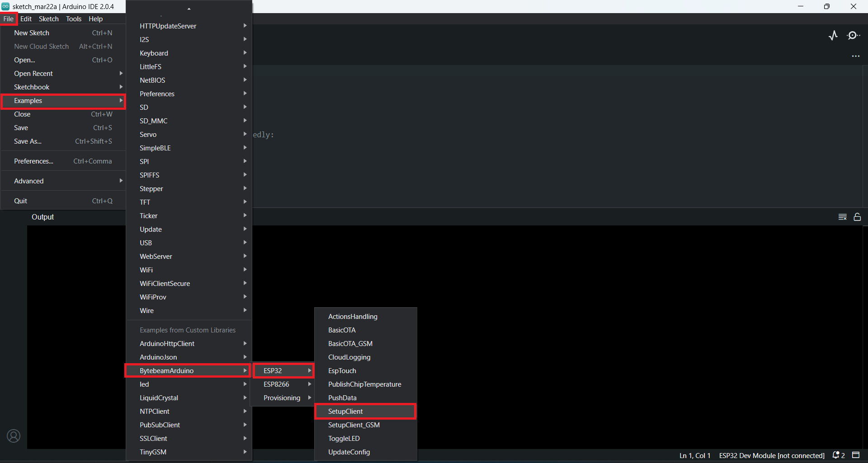Viewport: 868px width, 463px height.
Task: Expand Wire examples submenu
Action: point(189,311)
